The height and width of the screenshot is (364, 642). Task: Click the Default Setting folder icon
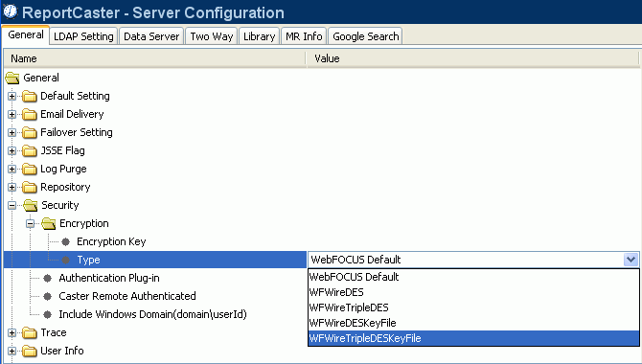coord(30,96)
